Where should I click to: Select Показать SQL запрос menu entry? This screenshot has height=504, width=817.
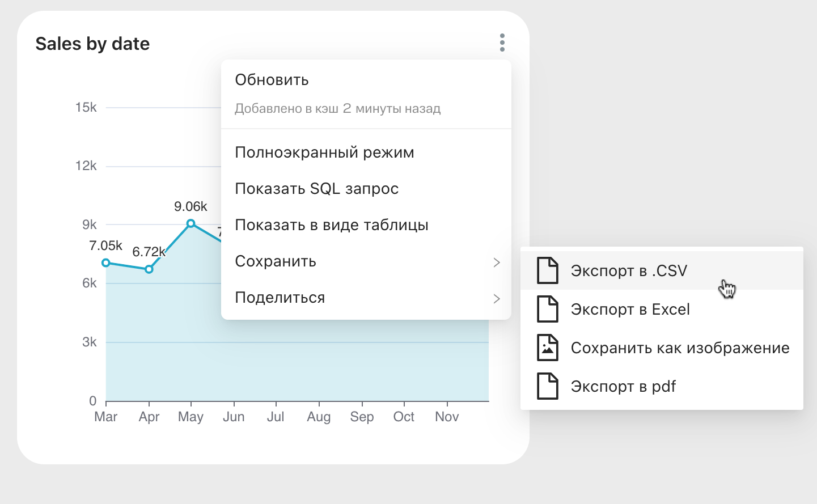[316, 189]
